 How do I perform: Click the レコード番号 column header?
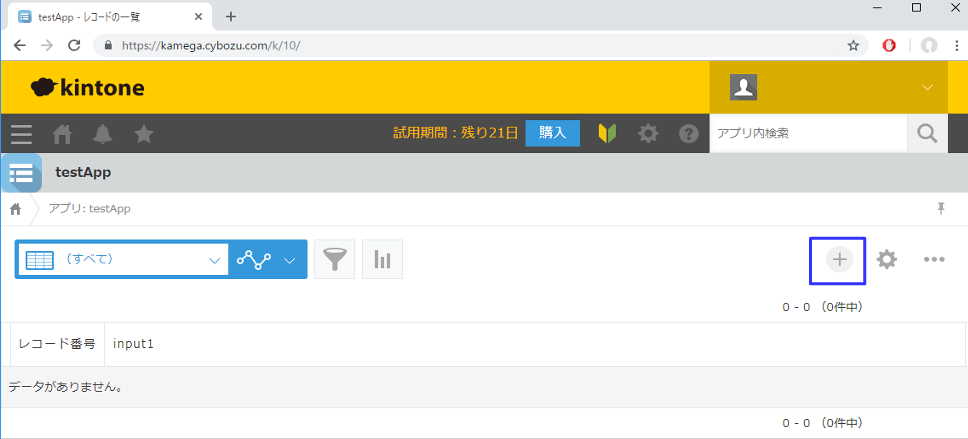(x=57, y=344)
